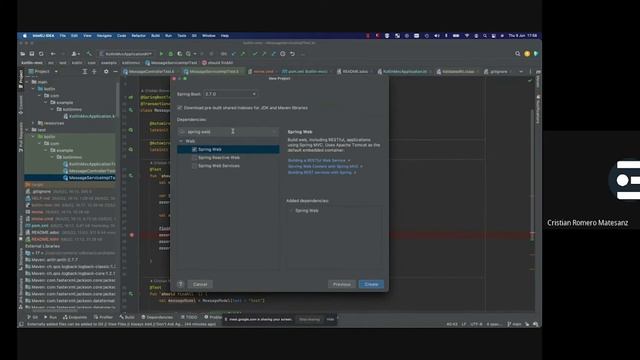
Task: Click the Save All icon in the toolbar
Action: click(32, 54)
